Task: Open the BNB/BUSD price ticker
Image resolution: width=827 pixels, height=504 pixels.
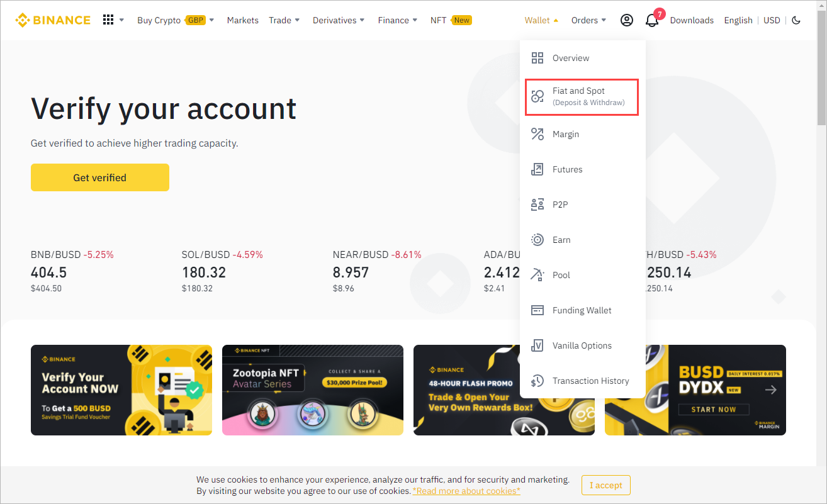Action: click(x=72, y=271)
